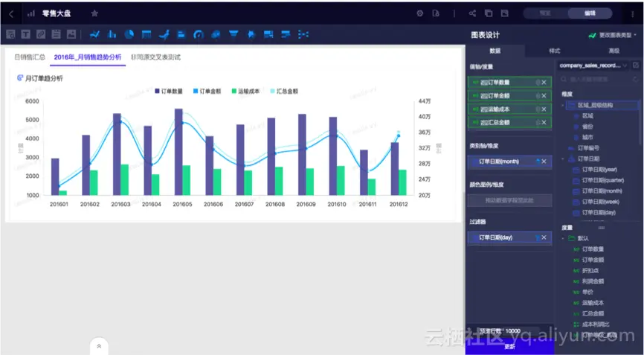The width and height of the screenshot is (644, 355).
Task: Select the 订单日期(quarter) dimension field
Action: point(603,180)
